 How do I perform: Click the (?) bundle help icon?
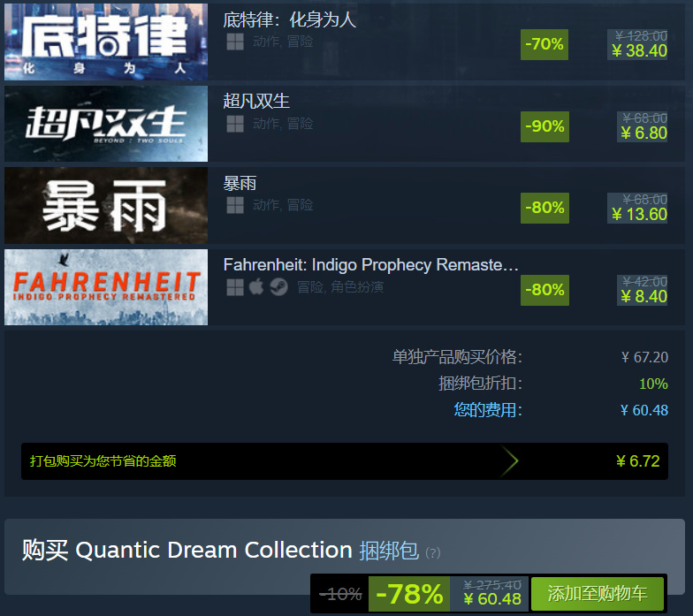click(x=433, y=553)
